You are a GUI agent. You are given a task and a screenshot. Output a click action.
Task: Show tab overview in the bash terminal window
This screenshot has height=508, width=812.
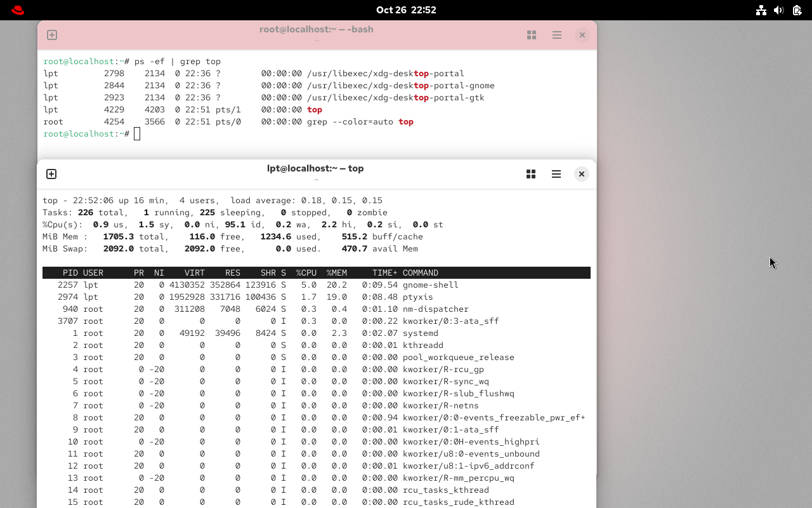click(532, 35)
